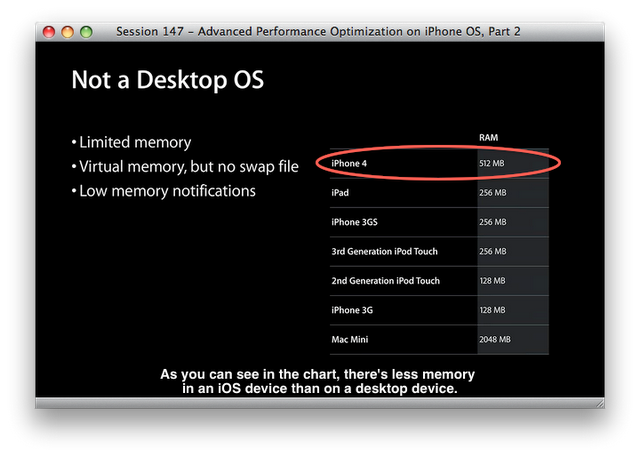
Task: Select the circled iPhone 4 row label
Action: coord(350,162)
